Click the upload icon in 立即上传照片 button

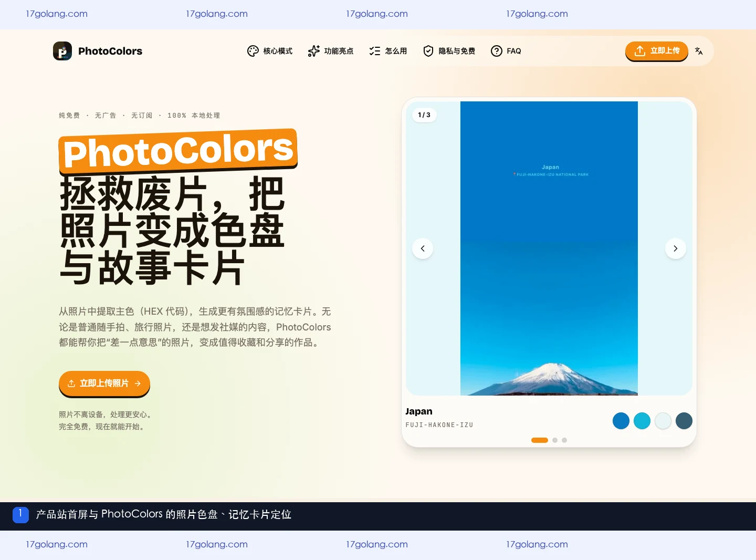(x=71, y=383)
